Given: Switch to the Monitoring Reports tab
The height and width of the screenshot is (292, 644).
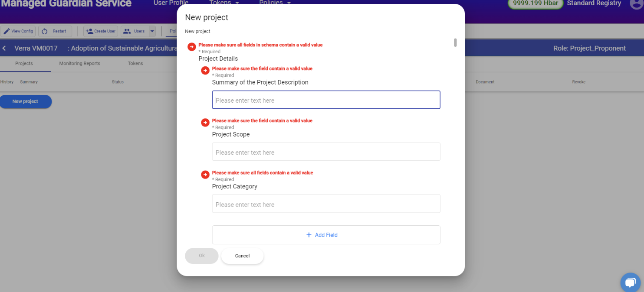Looking at the screenshot, I should click(79, 63).
